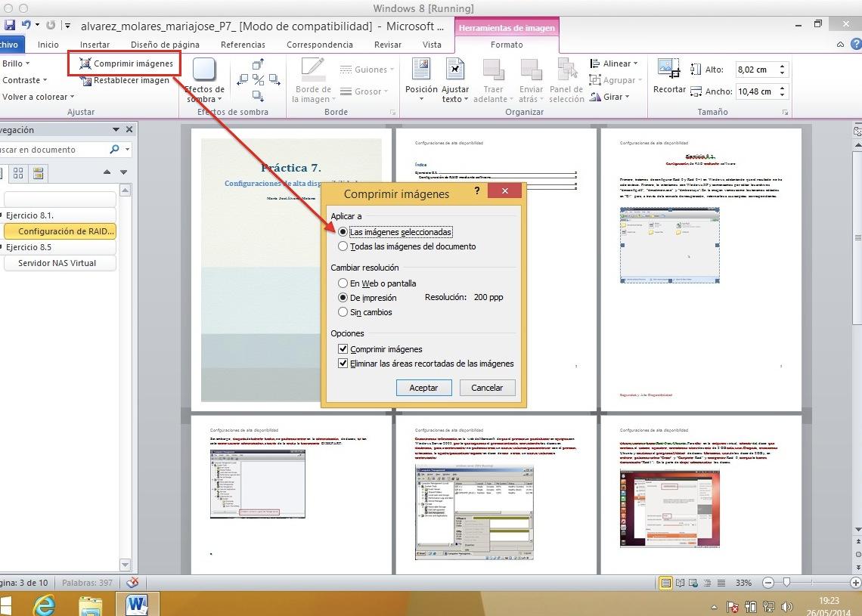Open the Girar rotate dropdown
Image resolution: width=862 pixels, height=616 pixels.
pos(616,97)
